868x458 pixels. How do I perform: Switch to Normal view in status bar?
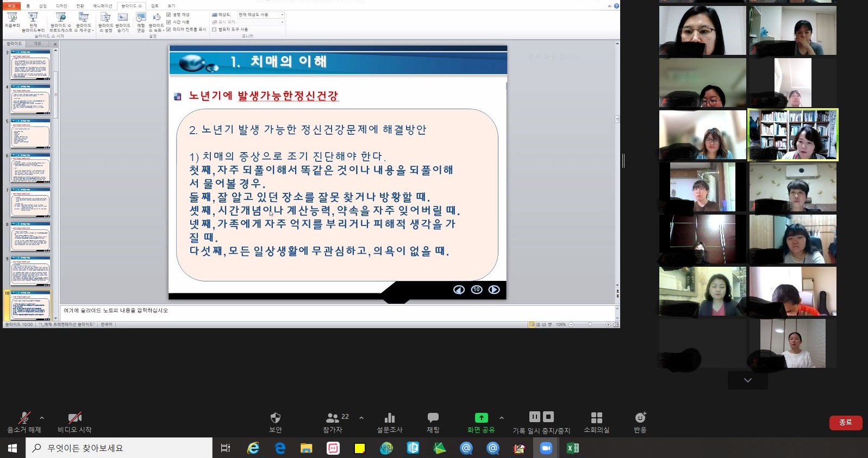pyautogui.click(x=532, y=324)
